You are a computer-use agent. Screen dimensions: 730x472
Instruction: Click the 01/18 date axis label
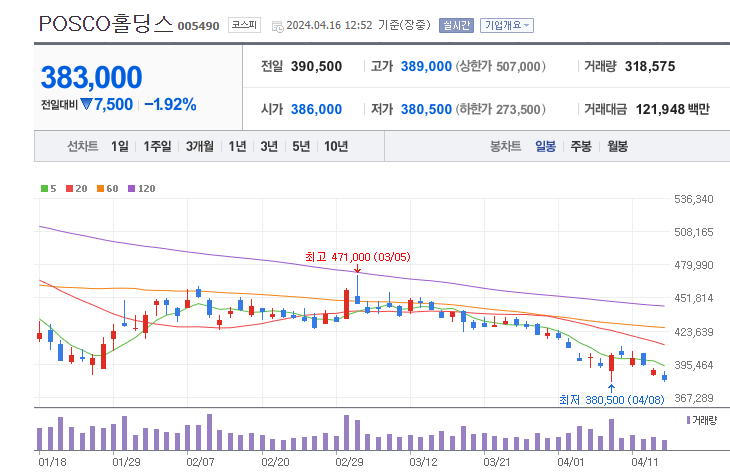pos(52,462)
